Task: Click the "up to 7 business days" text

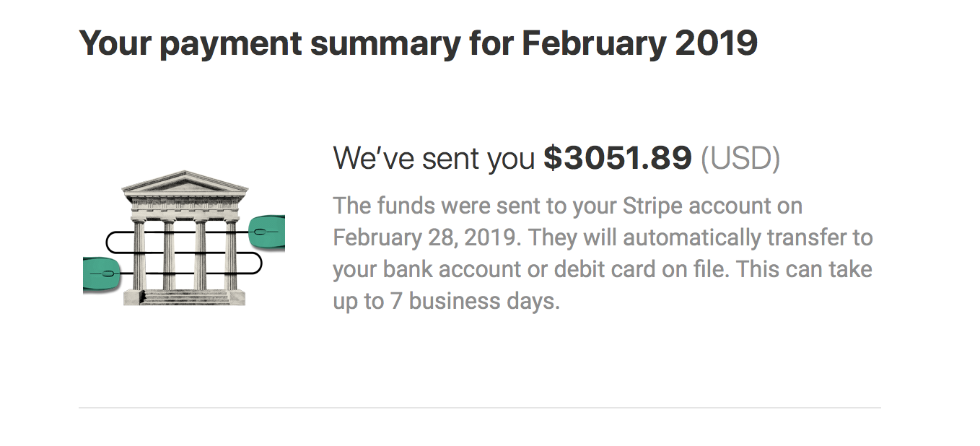Action: tap(445, 301)
